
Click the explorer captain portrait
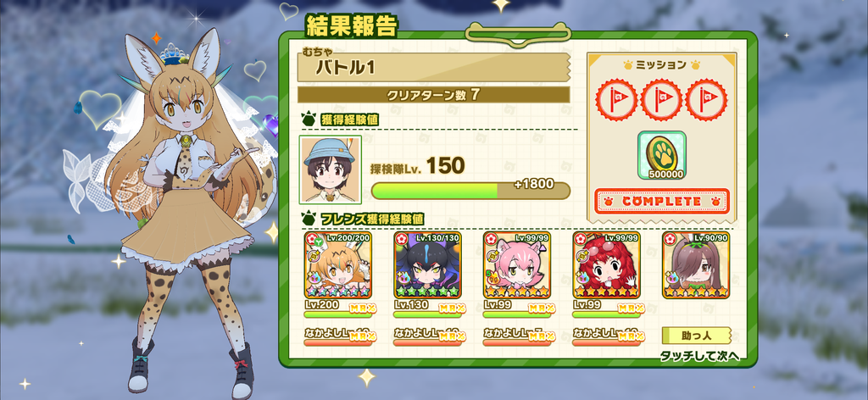[331, 169]
